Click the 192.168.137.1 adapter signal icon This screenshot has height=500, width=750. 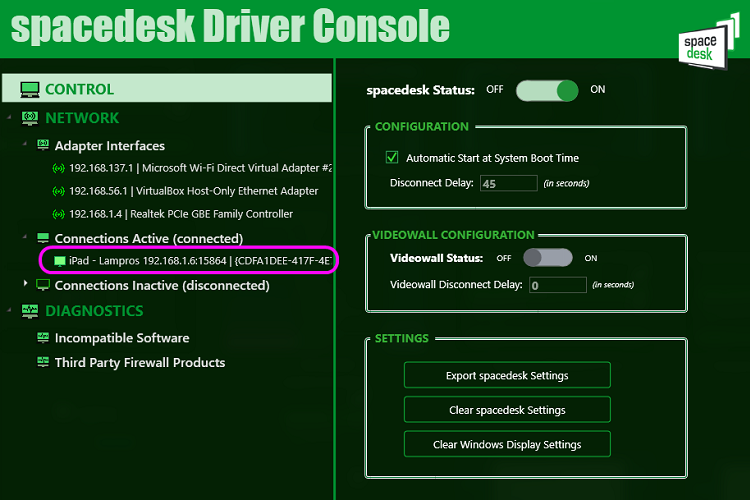pyautogui.click(x=58, y=168)
